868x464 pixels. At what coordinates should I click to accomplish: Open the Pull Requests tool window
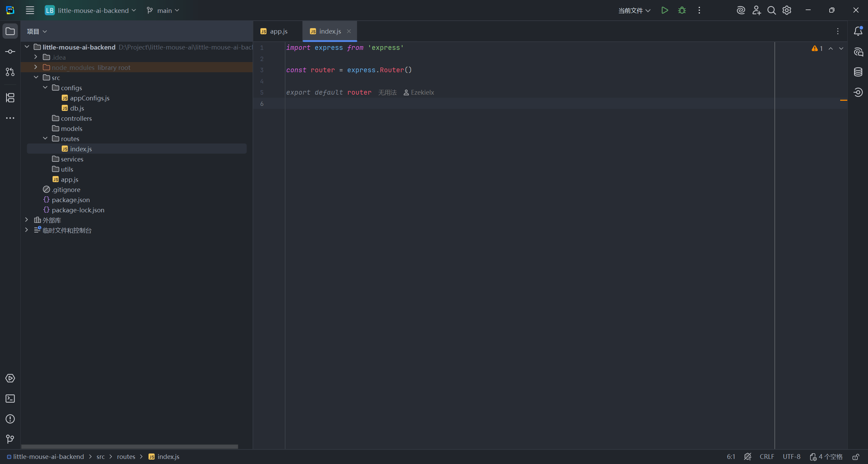(x=10, y=72)
